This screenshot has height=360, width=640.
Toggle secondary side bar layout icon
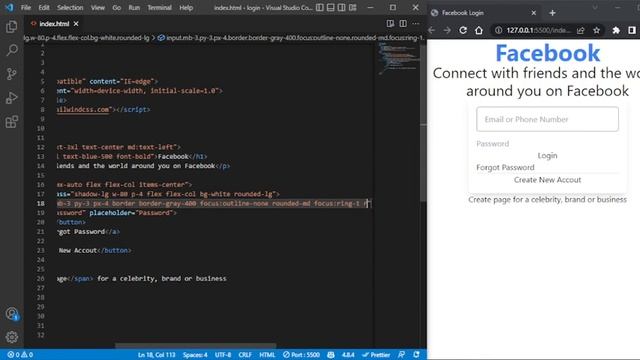pos(342,7)
